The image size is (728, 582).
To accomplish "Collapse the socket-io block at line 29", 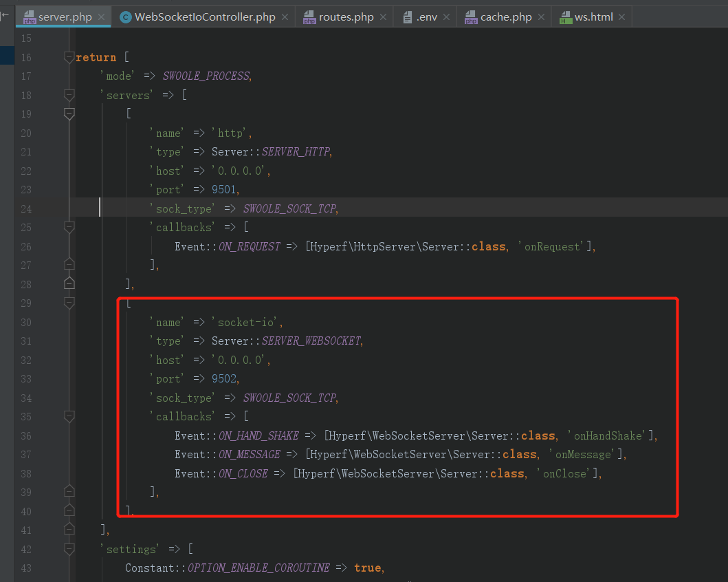I will coord(69,303).
